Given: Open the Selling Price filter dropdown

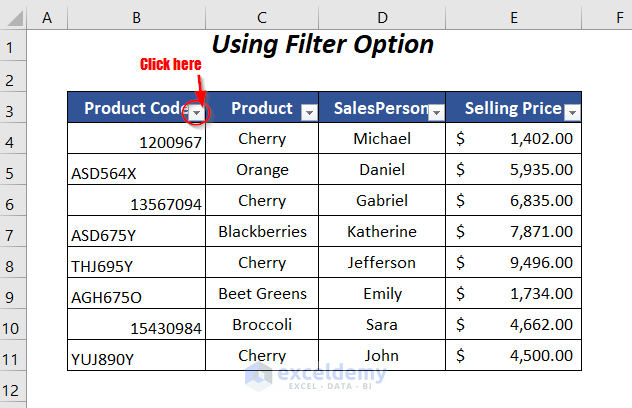Looking at the screenshot, I should click(x=572, y=113).
